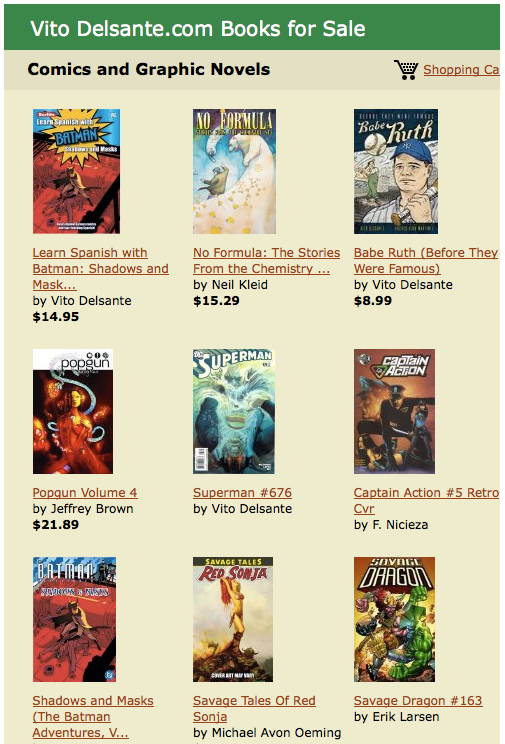Screen dimensions: 505x744
Task: Open the No Formula book cover image
Action: point(234,171)
